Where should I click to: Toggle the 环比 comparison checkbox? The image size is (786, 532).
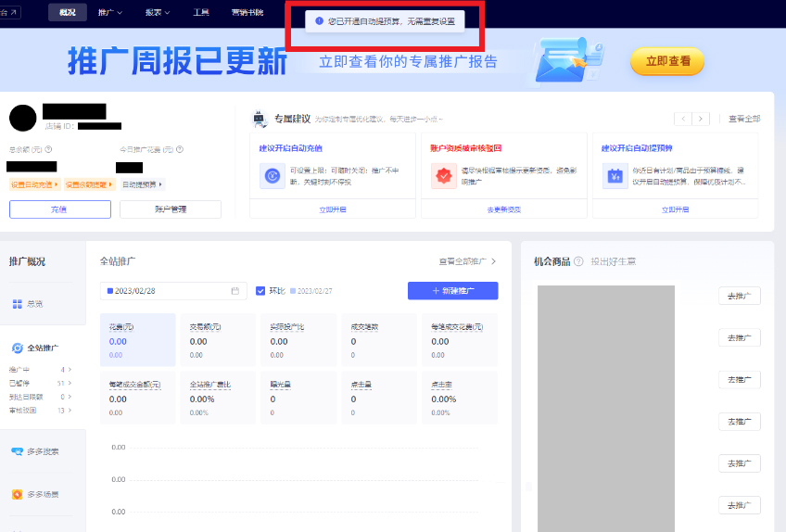click(x=260, y=291)
